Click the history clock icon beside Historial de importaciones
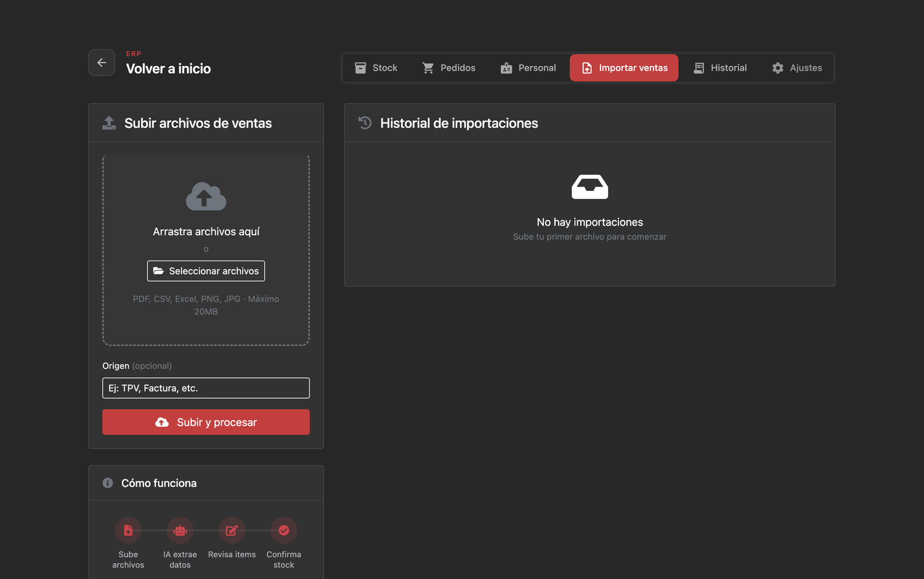924x579 pixels. tap(365, 123)
